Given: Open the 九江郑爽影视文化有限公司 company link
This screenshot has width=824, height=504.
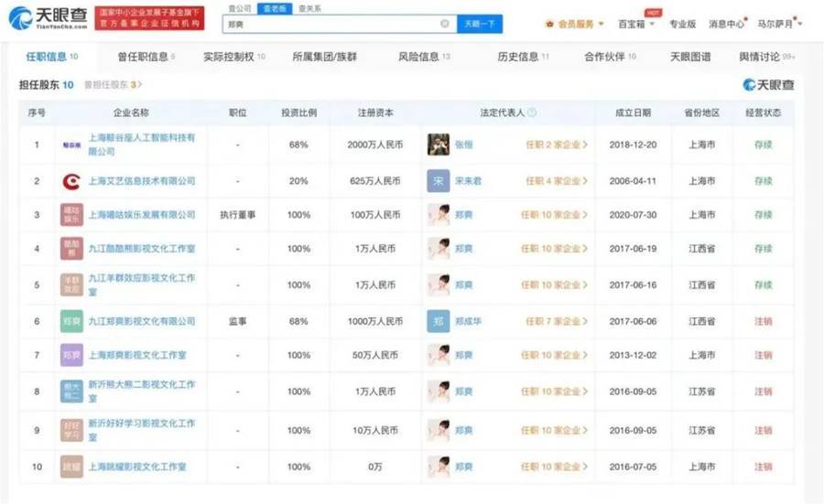Looking at the screenshot, I should (x=142, y=321).
